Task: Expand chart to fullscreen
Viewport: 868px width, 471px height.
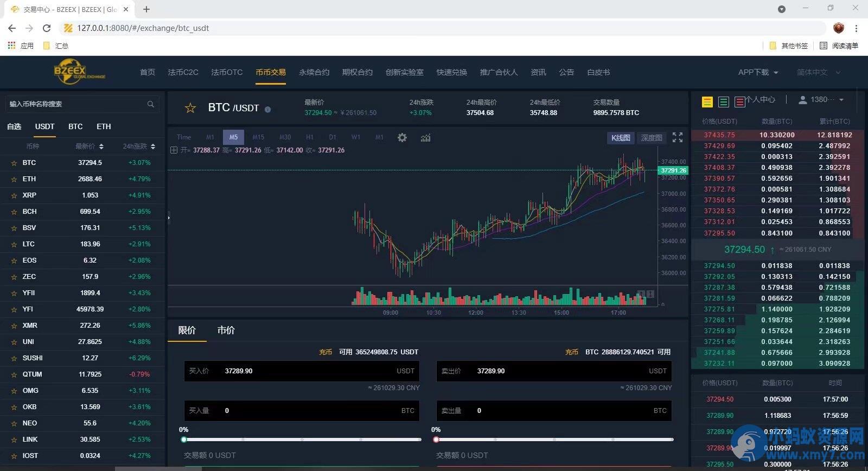Action: pyautogui.click(x=678, y=137)
